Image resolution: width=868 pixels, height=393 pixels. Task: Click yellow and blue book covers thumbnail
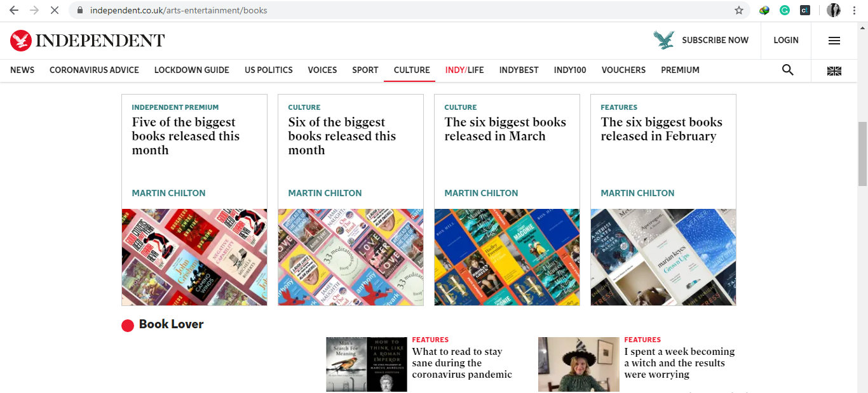507,257
